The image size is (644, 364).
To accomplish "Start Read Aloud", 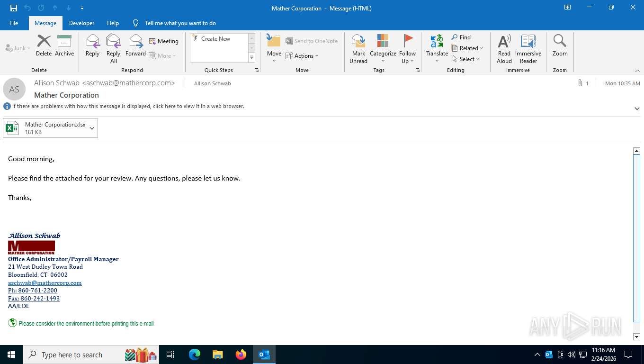I will click(504, 49).
